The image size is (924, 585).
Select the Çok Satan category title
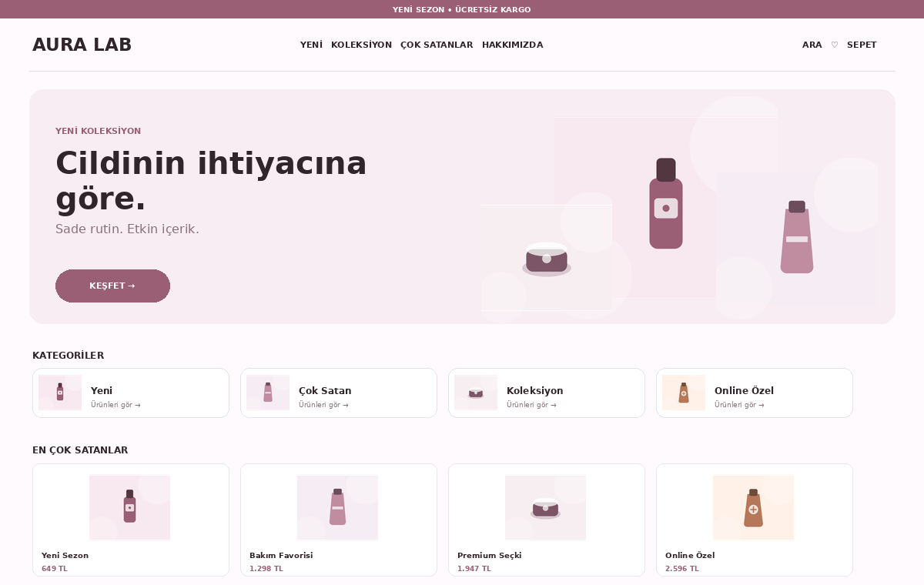point(325,390)
